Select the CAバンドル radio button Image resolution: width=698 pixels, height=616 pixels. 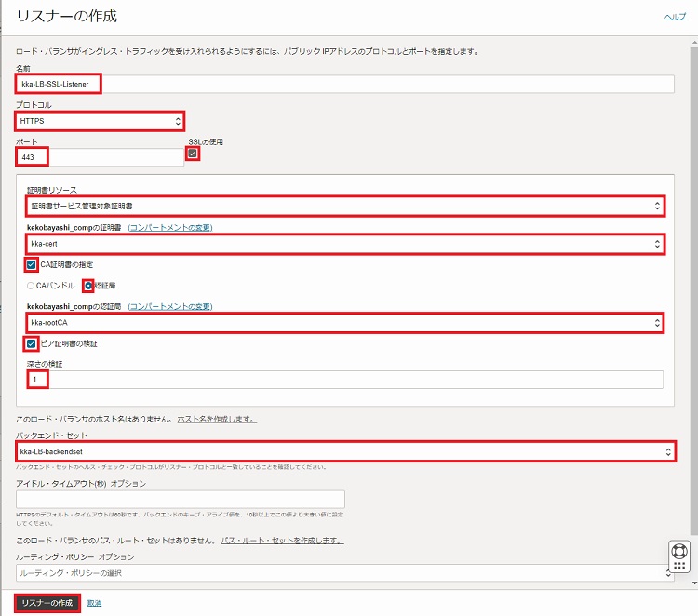pyautogui.click(x=32, y=286)
